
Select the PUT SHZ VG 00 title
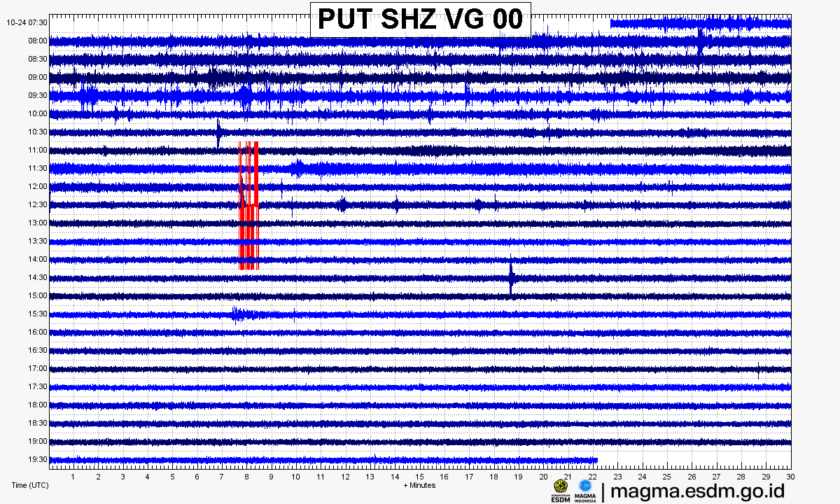421,19
